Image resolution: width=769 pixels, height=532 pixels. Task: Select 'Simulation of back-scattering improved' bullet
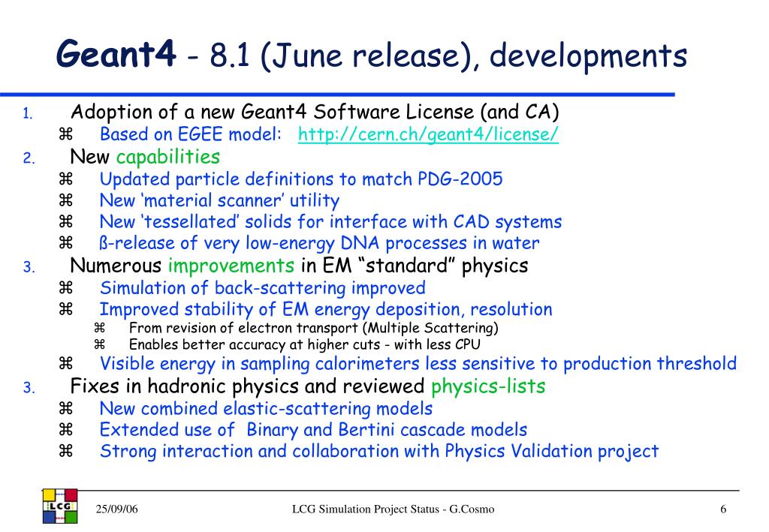click(x=262, y=288)
